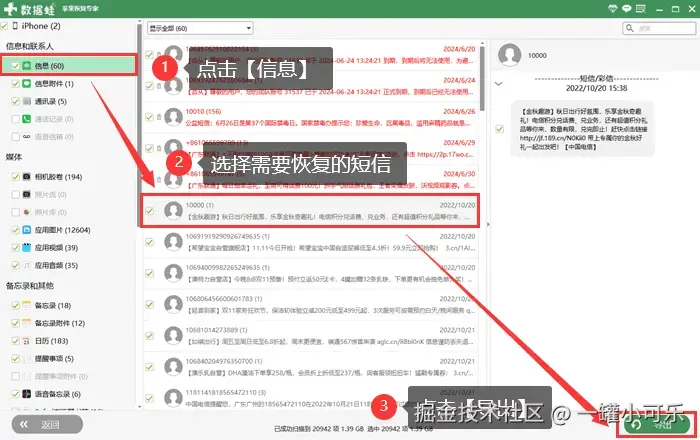This screenshot has width=700, height=440.
Task: Click the message list vertical scrollbar thumb
Action: pyautogui.click(x=482, y=78)
